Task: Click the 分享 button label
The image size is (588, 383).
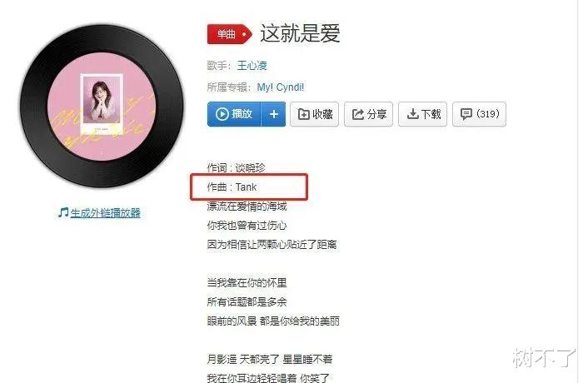Action: click(376, 114)
